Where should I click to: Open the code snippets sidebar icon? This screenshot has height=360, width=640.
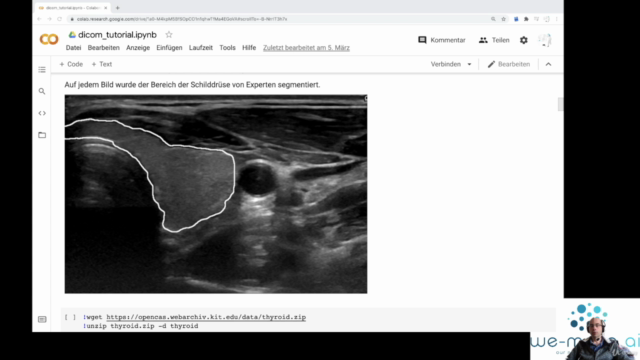(42, 113)
